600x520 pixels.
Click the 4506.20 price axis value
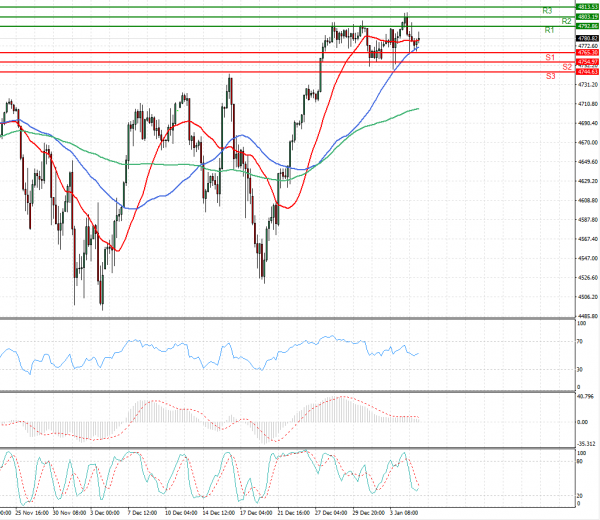pos(588,297)
